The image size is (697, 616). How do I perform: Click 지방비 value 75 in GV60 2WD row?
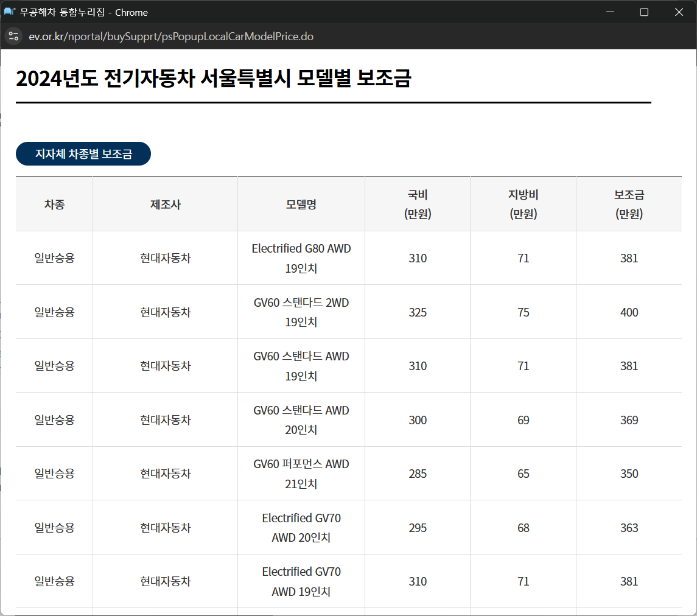[x=523, y=312]
